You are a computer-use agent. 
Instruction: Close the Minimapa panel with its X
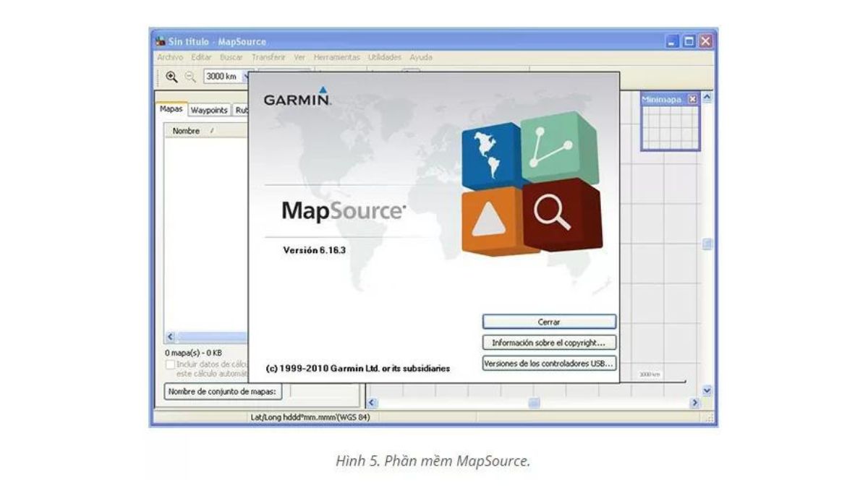[x=692, y=100]
